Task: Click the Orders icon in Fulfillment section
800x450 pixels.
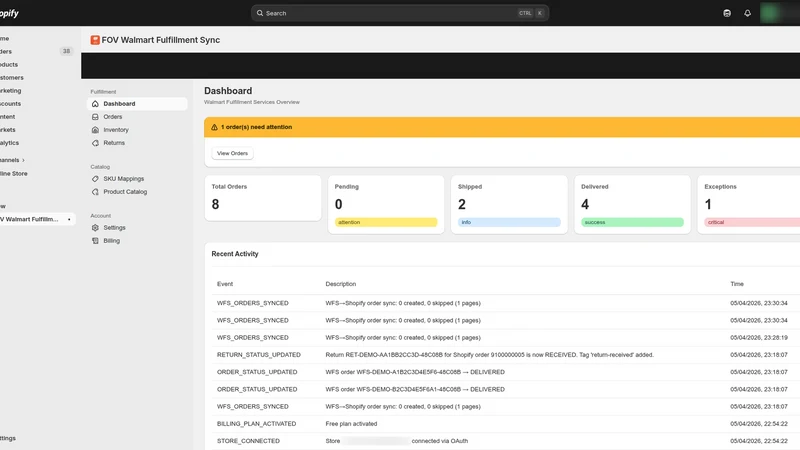Action: (95, 117)
